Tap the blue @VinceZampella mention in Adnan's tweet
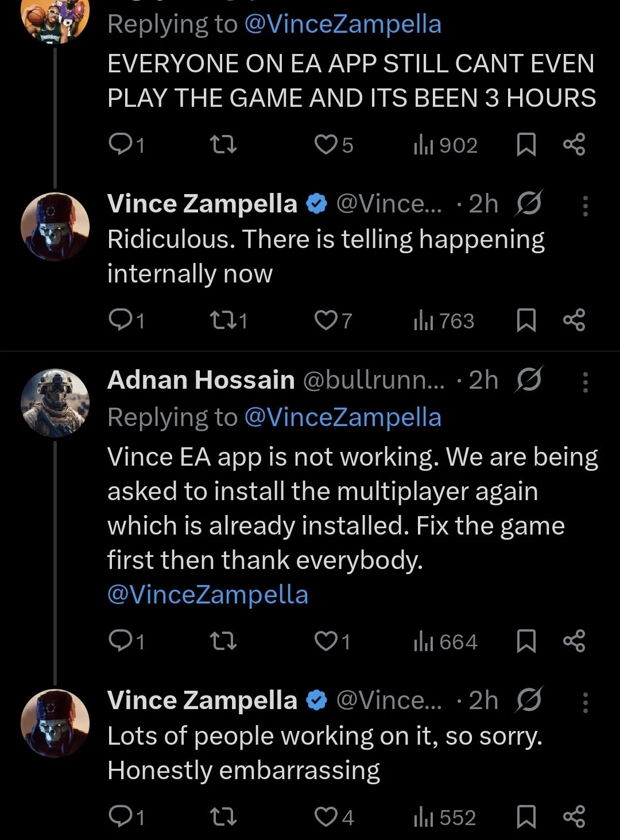Viewport: 620px width, 840px height. (207, 595)
